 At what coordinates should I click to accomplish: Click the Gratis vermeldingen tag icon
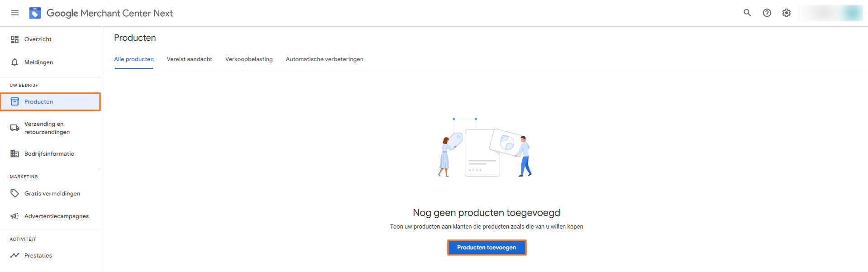pyautogui.click(x=15, y=193)
